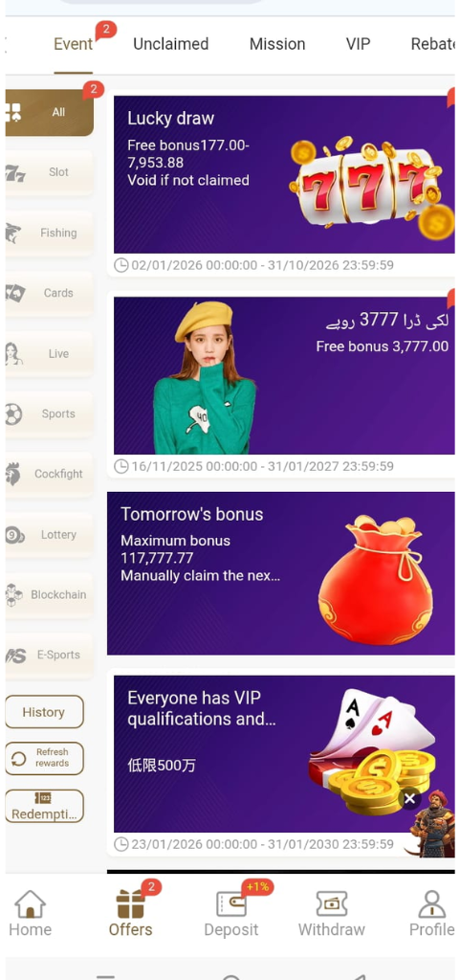Image resolution: width=460 pixels, height=980 pixels.
Task: Tap the Deposit wallet icon
Action: tap(230, 904)
